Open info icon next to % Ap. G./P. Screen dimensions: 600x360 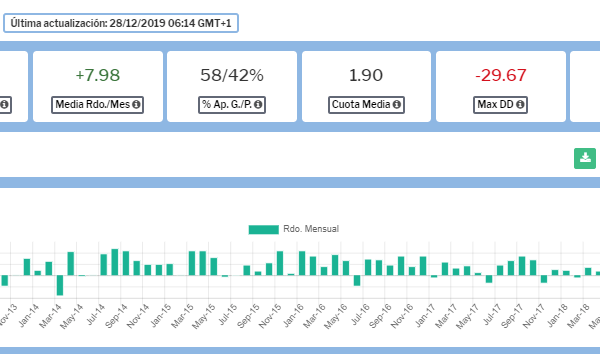click(x=258, y=104)
